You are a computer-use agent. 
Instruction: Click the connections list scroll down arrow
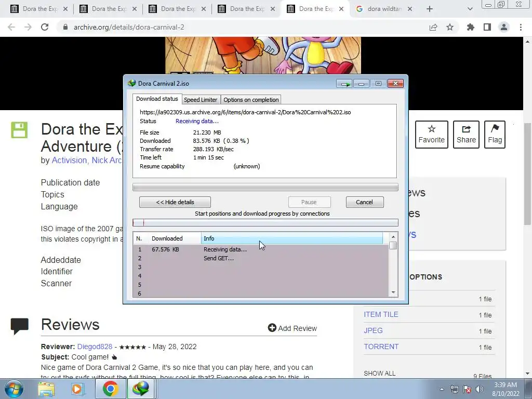tap(393, 292)
